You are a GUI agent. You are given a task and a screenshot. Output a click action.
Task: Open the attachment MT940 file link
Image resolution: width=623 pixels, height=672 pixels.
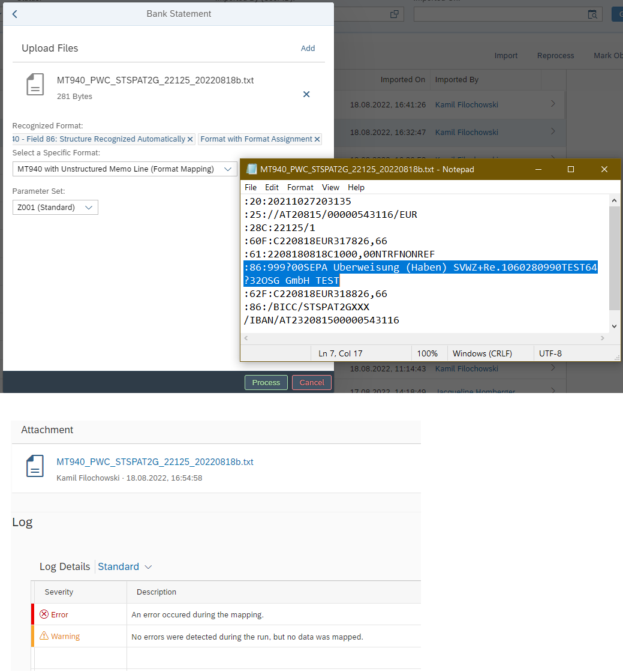155,462
